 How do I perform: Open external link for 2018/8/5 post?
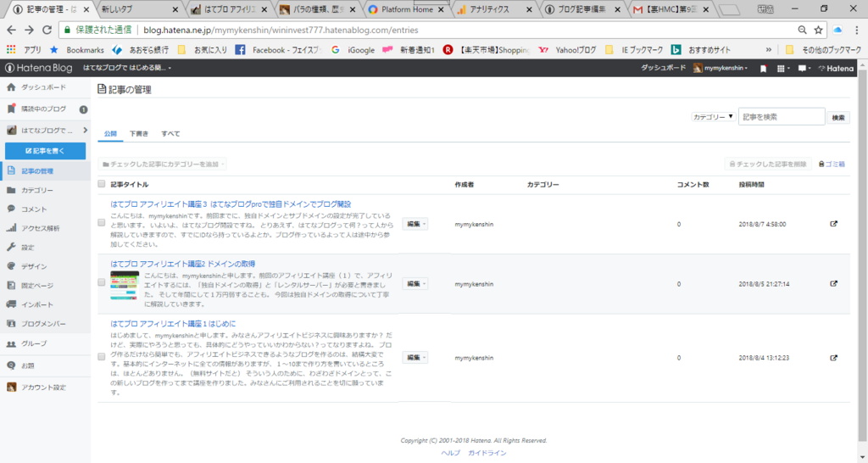[834, 283]
